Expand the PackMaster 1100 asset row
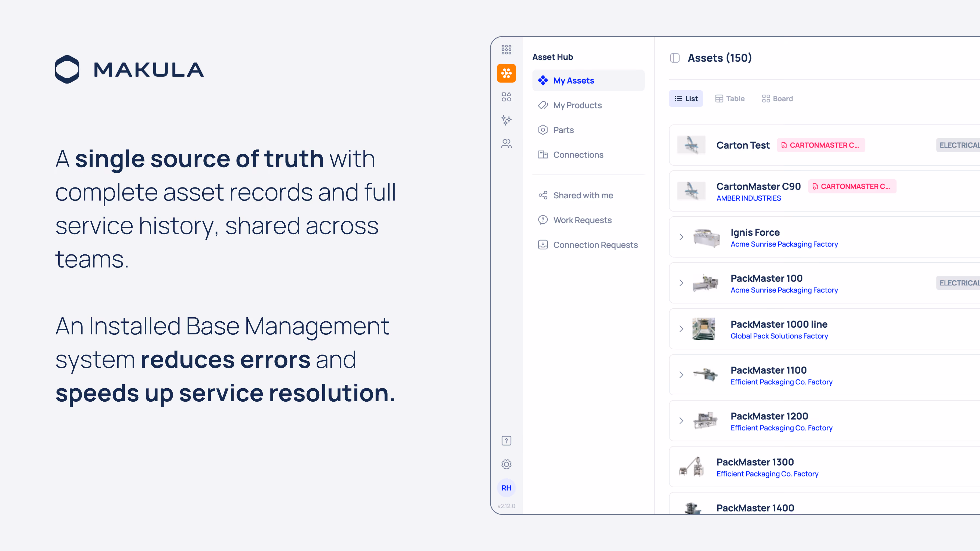The height and width of the screenshot is (551, 980). tap(681, 375)
